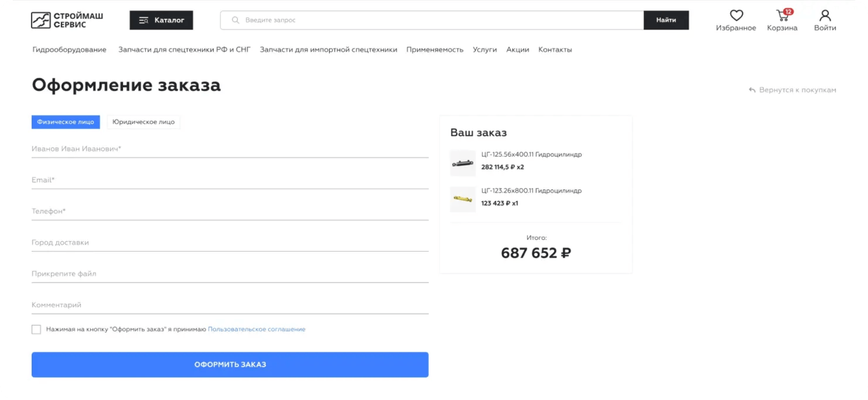
Task: Click the Email input field
Action: click(x=230, y=180)
